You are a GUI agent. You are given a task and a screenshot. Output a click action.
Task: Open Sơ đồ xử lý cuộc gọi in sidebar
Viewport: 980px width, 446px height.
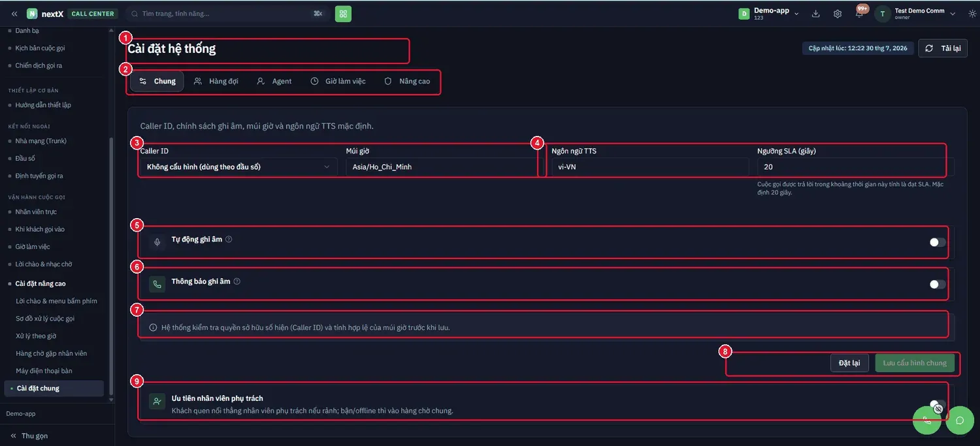point(45,319)
